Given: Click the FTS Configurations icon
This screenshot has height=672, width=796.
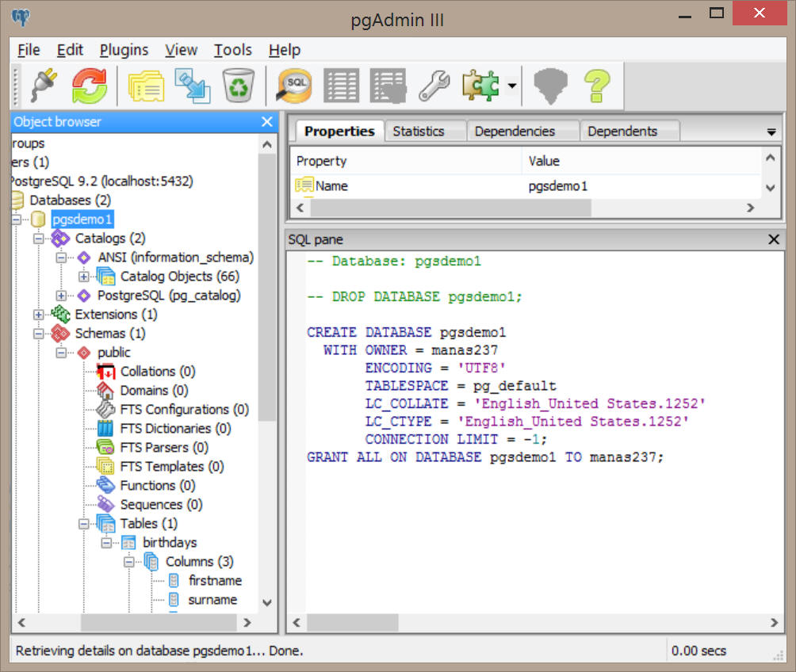Looking at the screenshot, I should coord(105,409).
